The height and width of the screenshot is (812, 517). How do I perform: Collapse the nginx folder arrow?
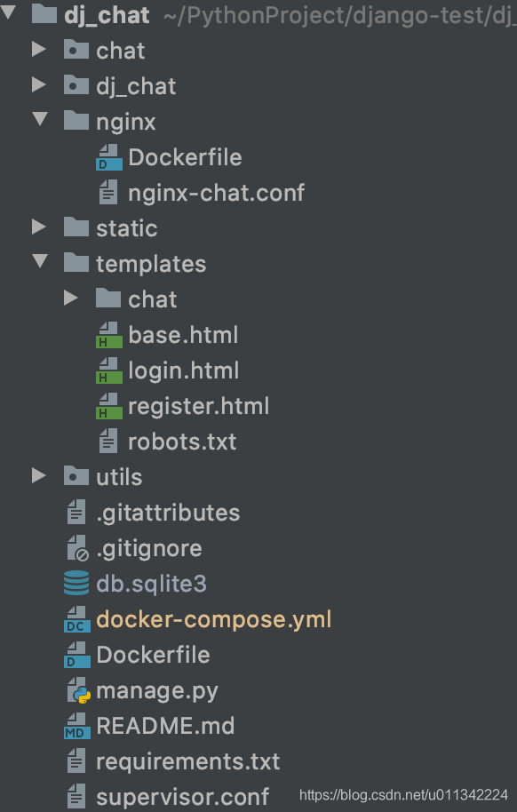(x=40, y=120)
